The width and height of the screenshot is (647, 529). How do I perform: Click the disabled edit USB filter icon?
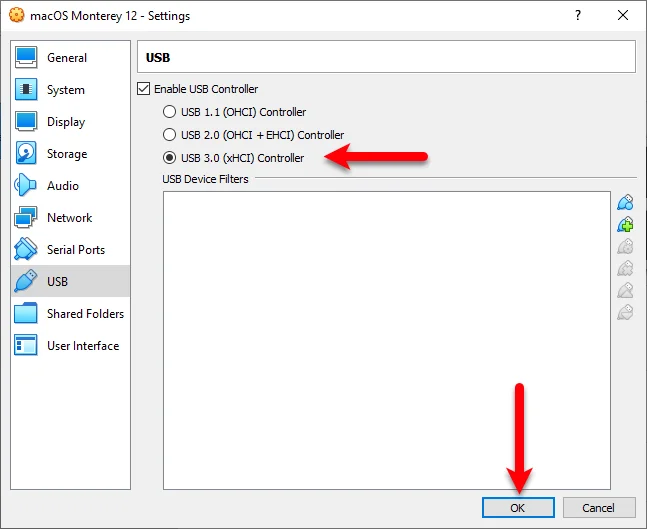tap(625, 246)
